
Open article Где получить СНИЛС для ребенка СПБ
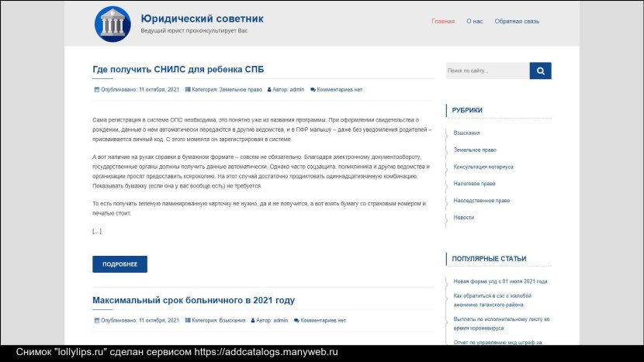tap(178, 69)
